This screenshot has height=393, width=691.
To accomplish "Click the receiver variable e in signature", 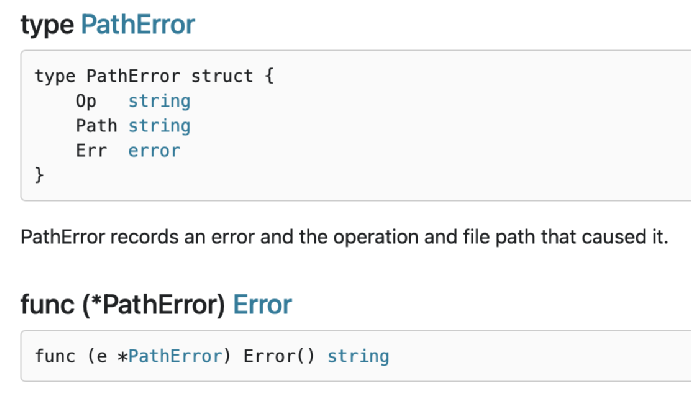I will [x=102, y=356].
